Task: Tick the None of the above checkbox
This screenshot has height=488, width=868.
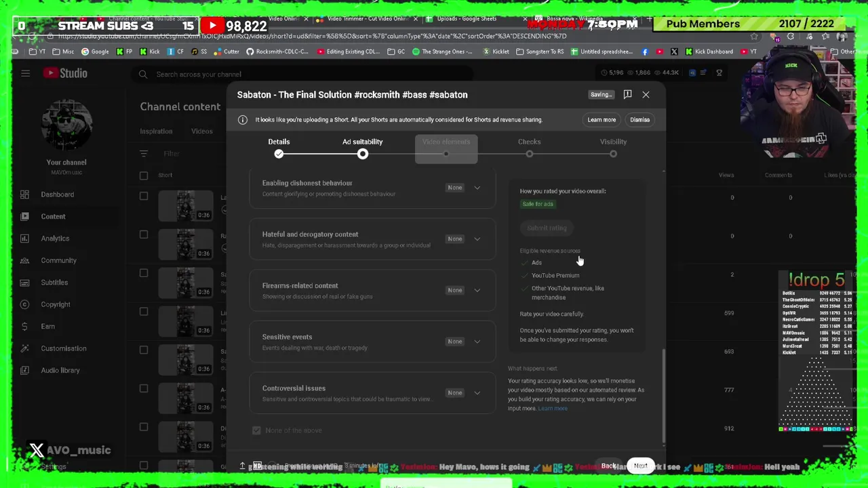Action: (x=256, y=430)
